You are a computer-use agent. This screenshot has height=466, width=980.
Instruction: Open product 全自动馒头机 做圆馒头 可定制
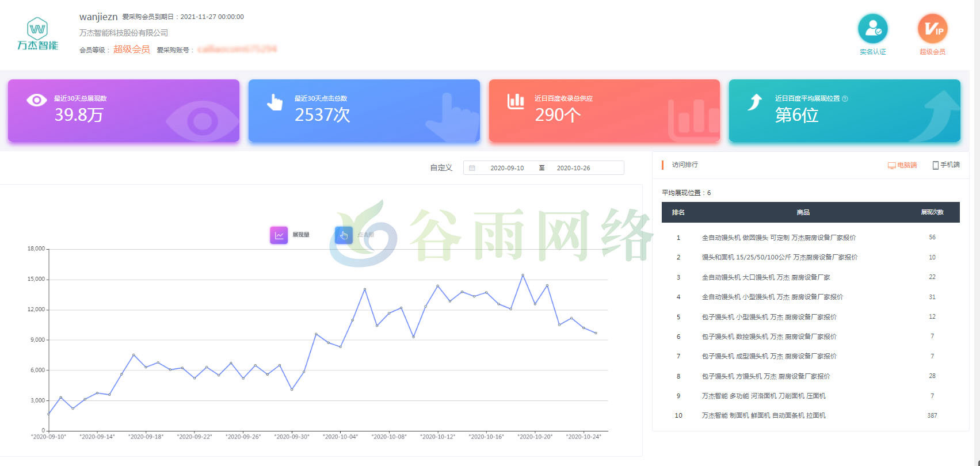pos(779,238)
